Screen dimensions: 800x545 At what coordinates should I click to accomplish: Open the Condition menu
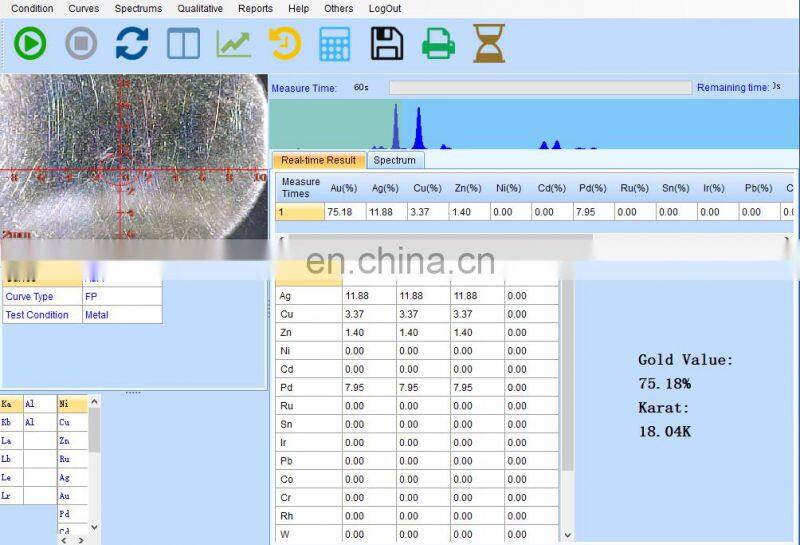coord(32,9)
